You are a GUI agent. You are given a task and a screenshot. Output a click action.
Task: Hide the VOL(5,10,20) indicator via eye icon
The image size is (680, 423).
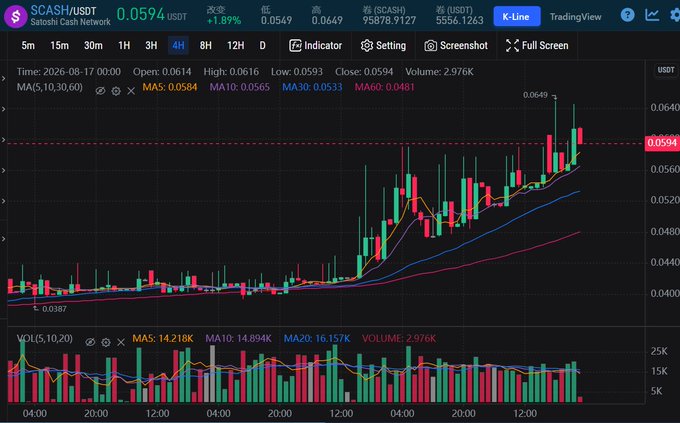90,342
